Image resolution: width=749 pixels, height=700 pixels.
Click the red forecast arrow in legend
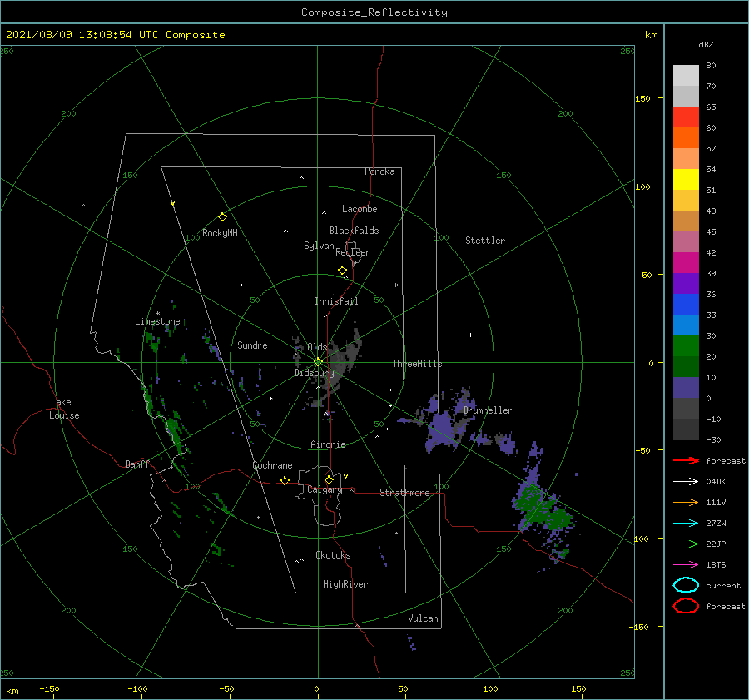686,460
